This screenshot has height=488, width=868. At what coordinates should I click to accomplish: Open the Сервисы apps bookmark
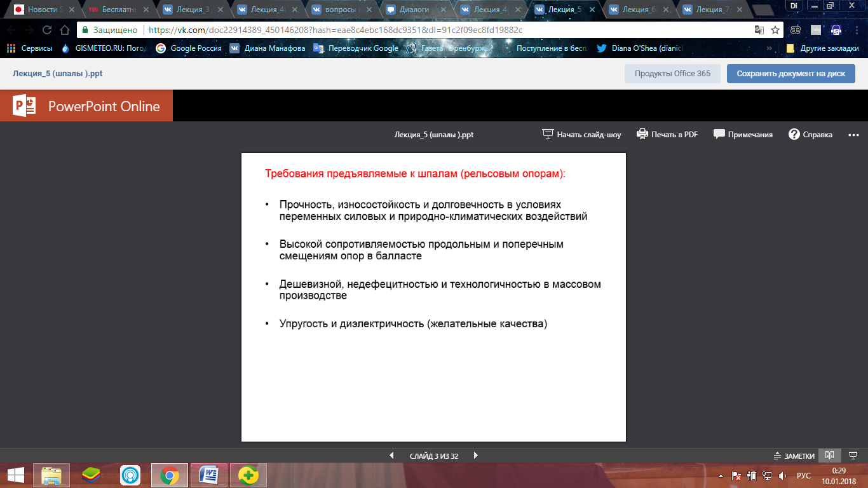tap(30, 48)
